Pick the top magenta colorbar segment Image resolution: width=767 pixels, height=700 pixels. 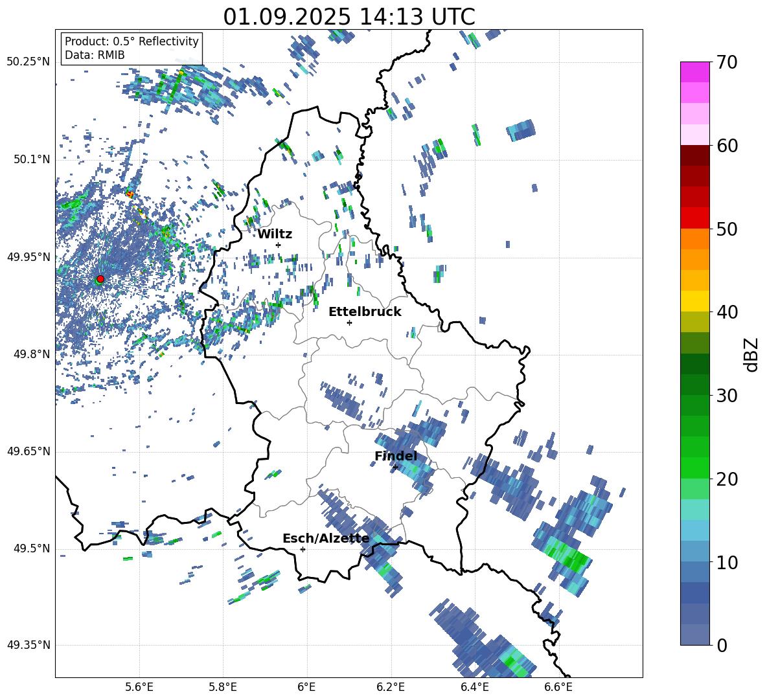(694, 72)
